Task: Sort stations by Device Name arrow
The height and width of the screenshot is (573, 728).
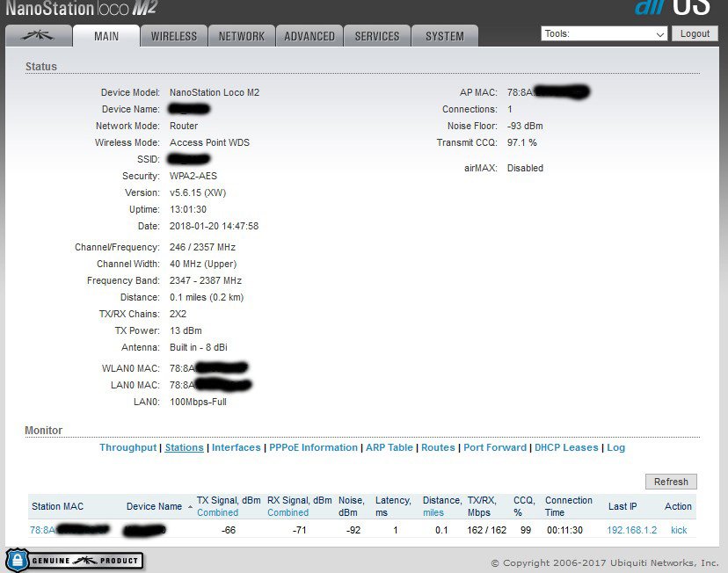Action: pos(190,507)
